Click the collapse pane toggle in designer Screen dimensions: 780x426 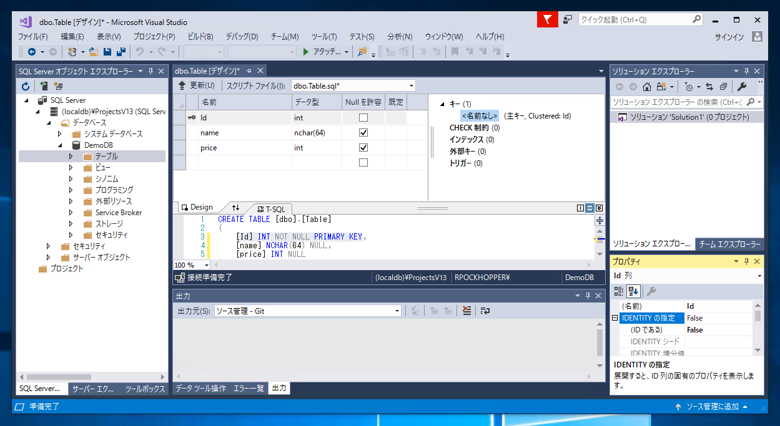599,208
